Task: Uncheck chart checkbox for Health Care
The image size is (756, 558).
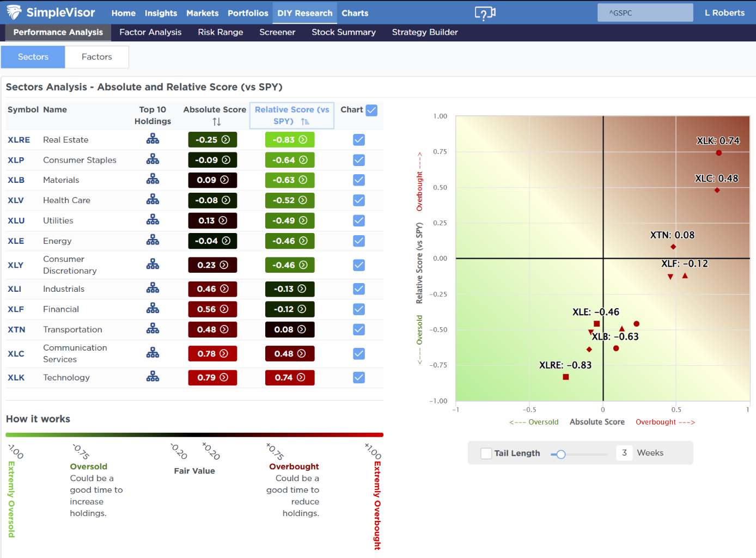Action: (359, 200)
